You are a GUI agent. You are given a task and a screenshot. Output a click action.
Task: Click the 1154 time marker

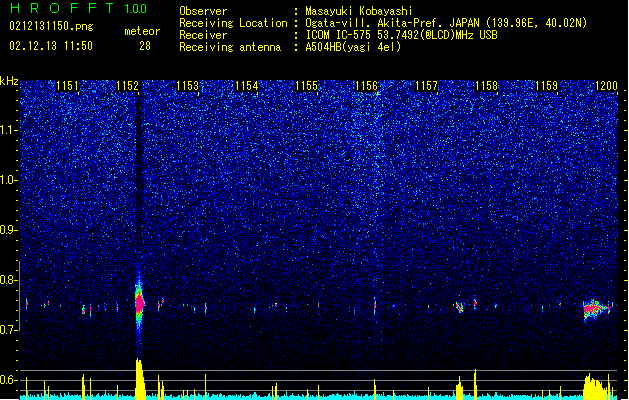[x=247, y=86]
